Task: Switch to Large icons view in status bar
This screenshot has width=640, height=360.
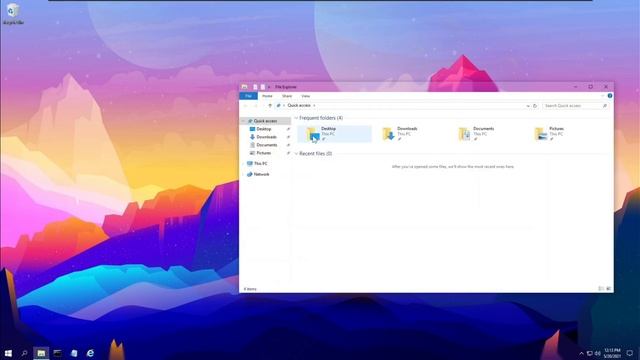Action: (x=608, y=289)
